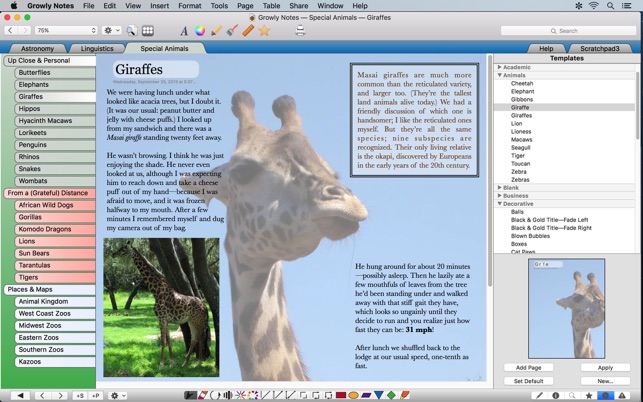The width and height of the screenshot is (643, 402).
Task: Click the ruler icon in toolbar
Action: click(248, 31)
